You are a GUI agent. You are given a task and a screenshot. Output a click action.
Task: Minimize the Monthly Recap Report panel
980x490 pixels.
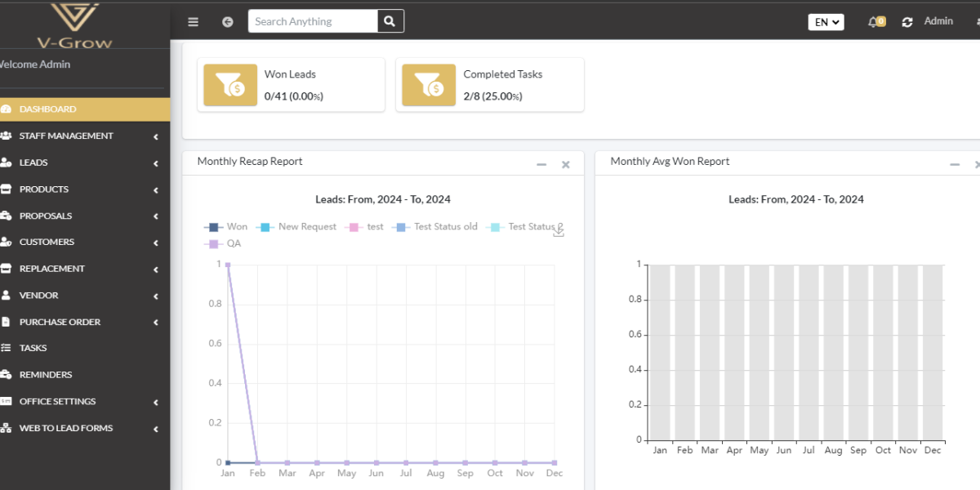point(541,165)
